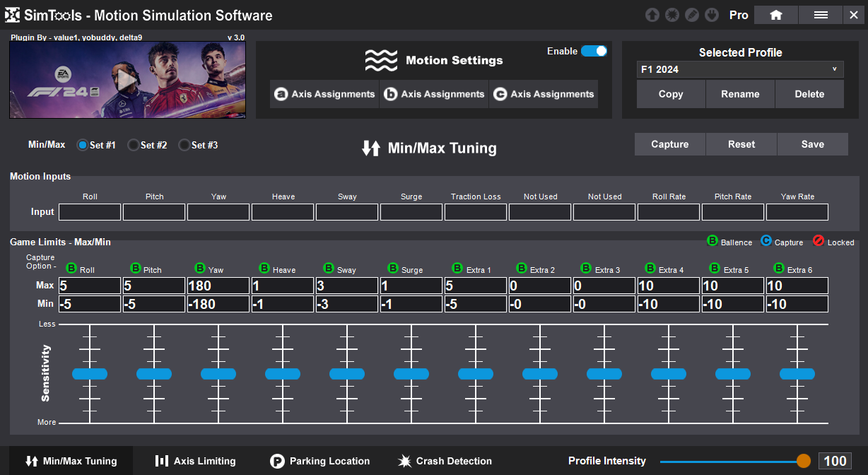This screenshot has width=868, height=475.
Task: Open the Selected Profile F1 2024 dropdown
Action: pos(740,69)
